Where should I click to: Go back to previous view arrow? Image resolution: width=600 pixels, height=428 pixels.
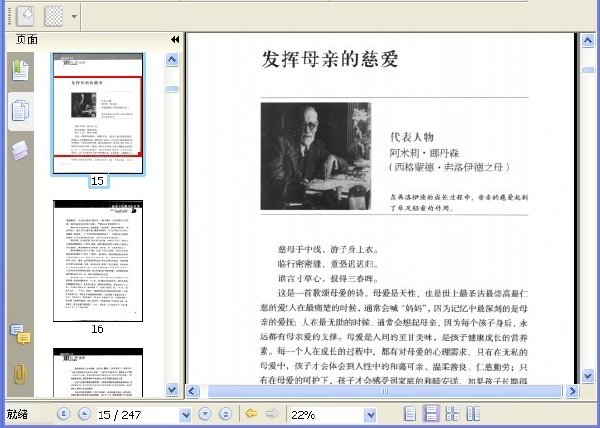click(251, 413)
